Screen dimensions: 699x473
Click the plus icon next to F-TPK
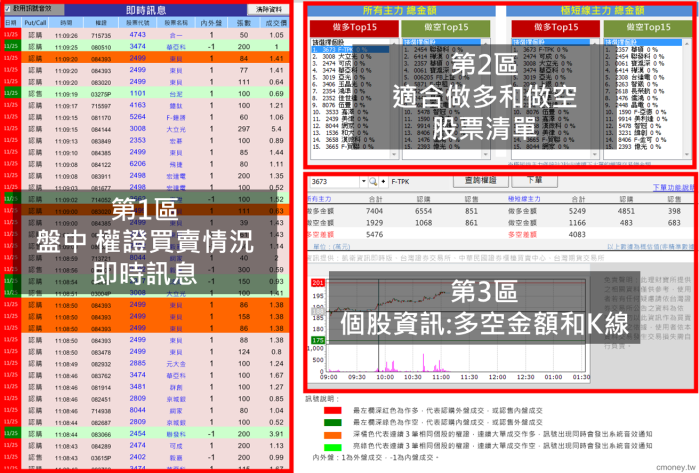[383, 181]
